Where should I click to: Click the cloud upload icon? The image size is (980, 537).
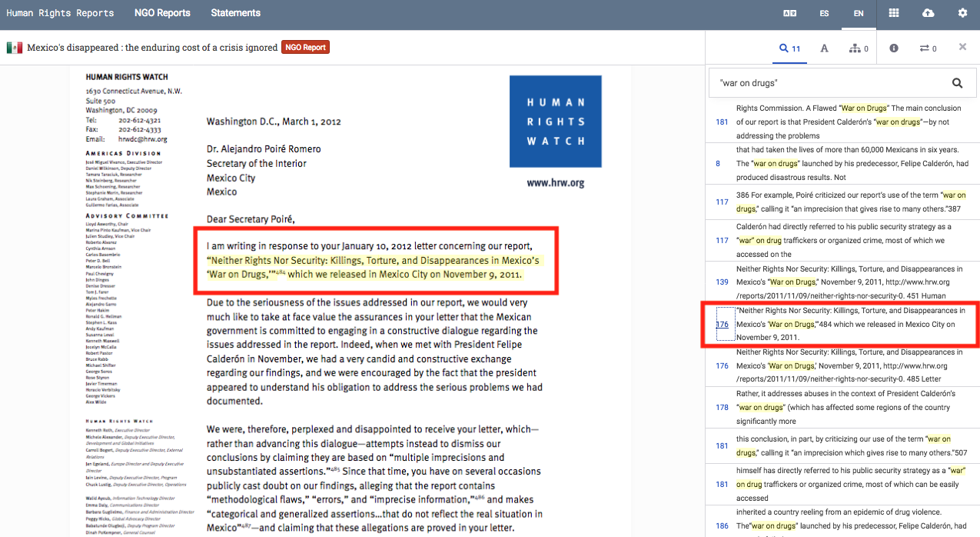tap(929, 13)
